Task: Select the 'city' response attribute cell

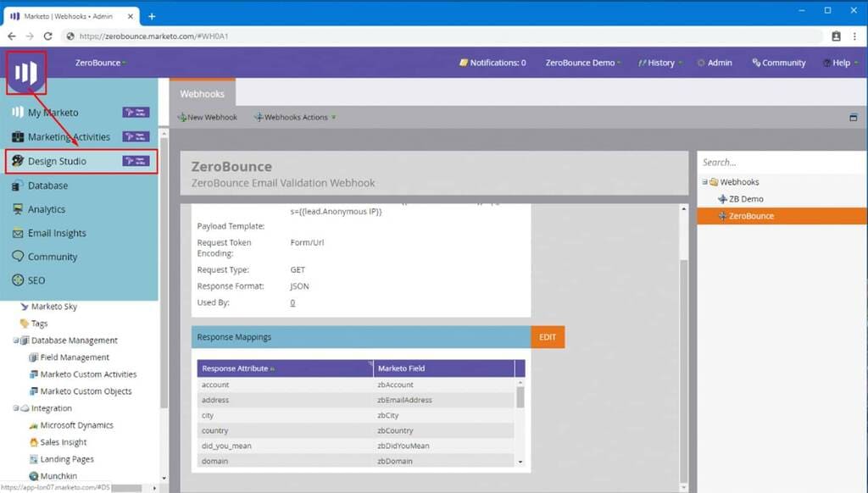Action: coord(285,416)
